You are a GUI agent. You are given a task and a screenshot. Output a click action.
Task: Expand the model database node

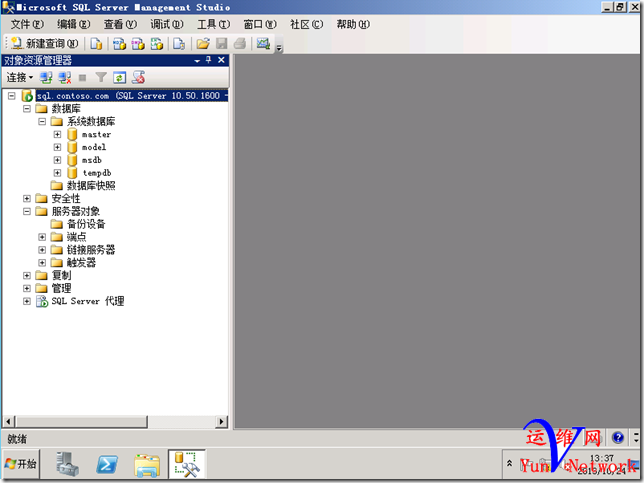coord(58,147)
